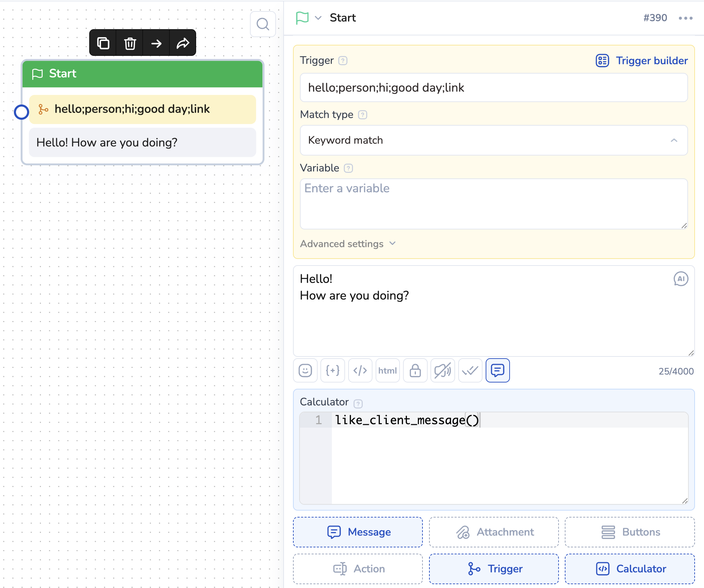Toggle the double checkmark read option
704x588 pixels.
pos(470,370)
